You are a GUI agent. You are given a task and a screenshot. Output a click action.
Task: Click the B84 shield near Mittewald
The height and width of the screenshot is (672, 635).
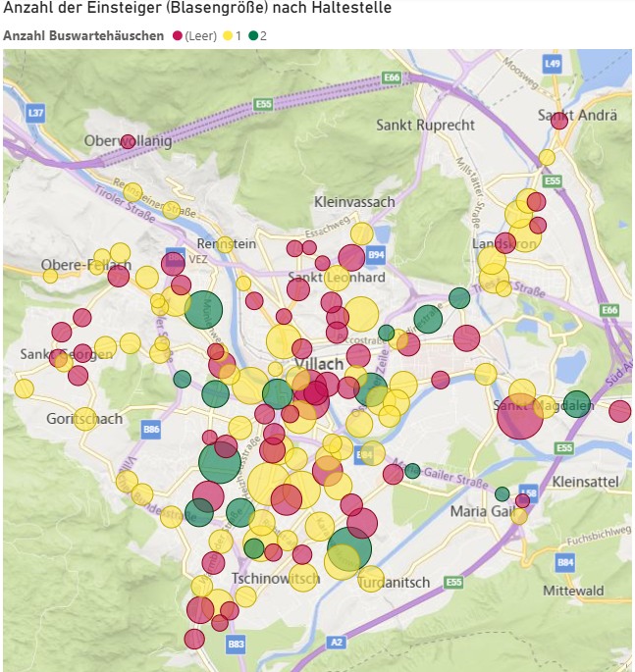point(564,563)
